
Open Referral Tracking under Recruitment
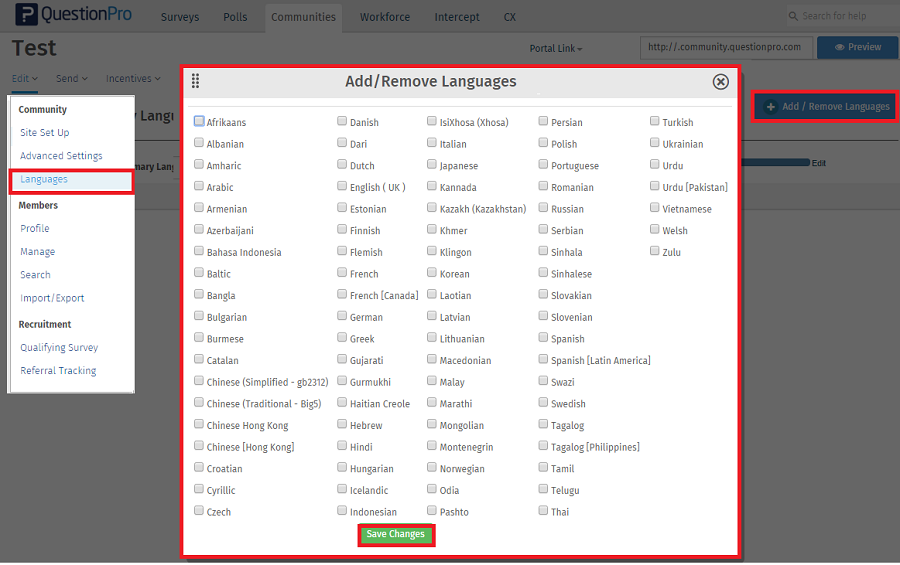[x=59, y=371]
